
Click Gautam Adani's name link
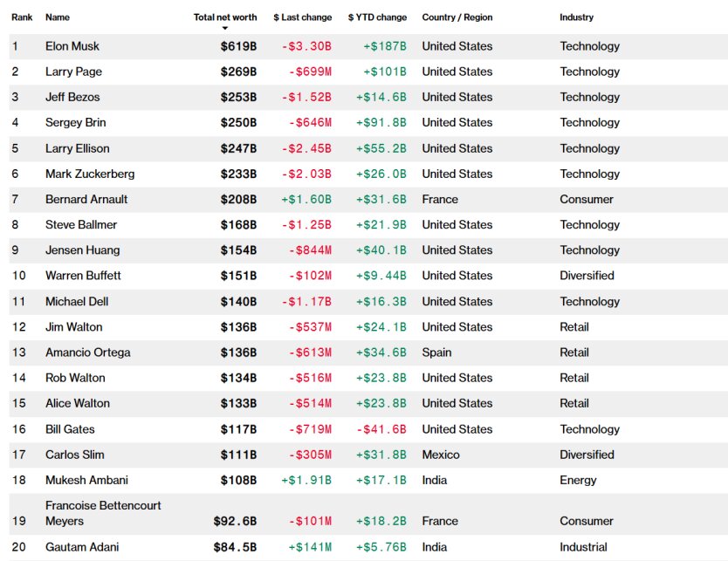point(82,547)
